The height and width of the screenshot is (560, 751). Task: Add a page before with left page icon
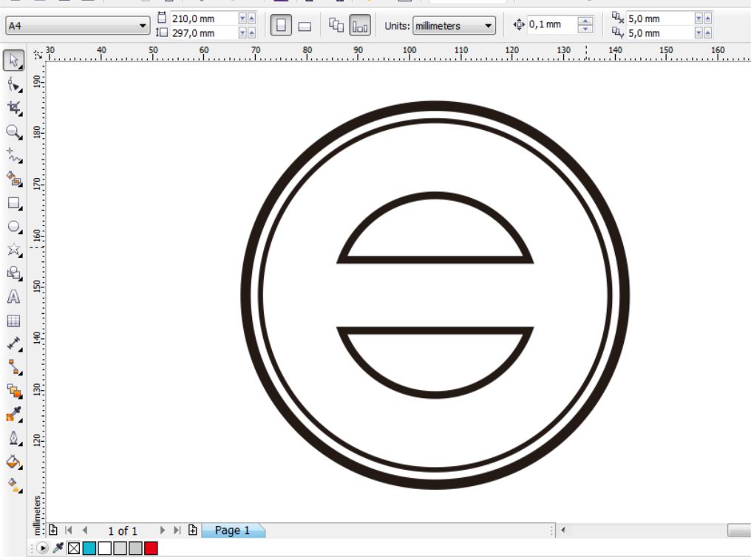tap(53, 530)
